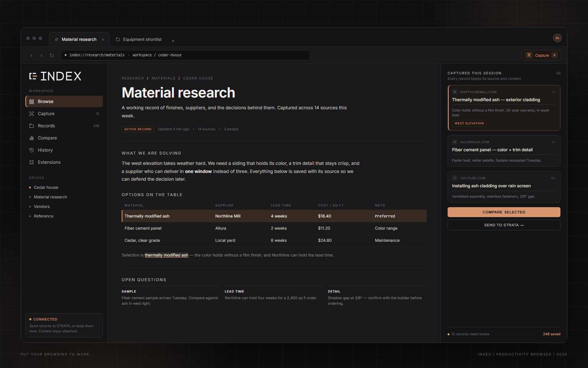This screenshot has width=588, height=368.
Task: Click the Compare Selected button
Action: [504, 212]
